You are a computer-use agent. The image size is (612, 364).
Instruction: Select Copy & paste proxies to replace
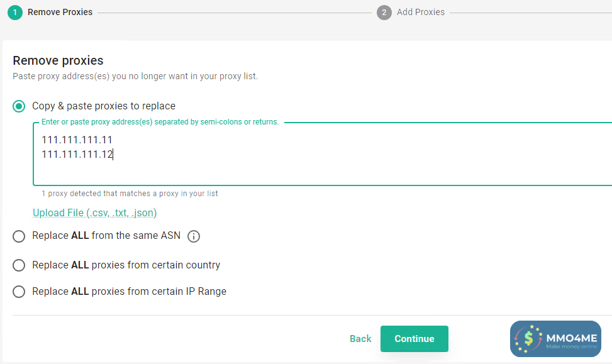pos(19,106)
